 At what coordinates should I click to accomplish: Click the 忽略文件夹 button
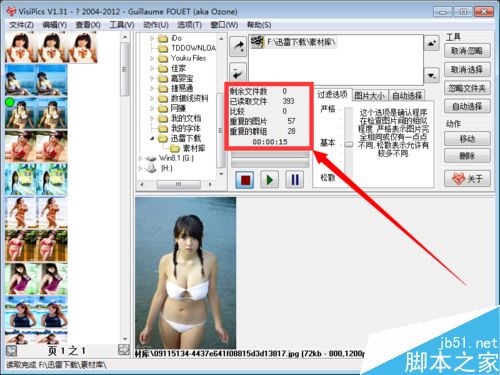click(467, 88)
